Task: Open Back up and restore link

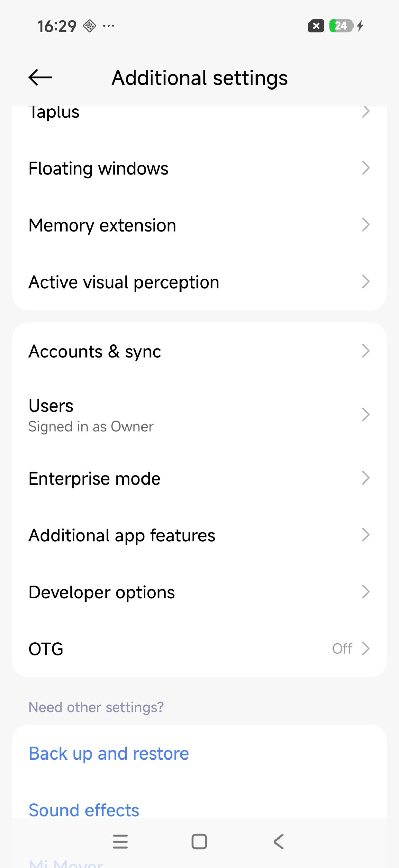Action: tap(109, 754)
